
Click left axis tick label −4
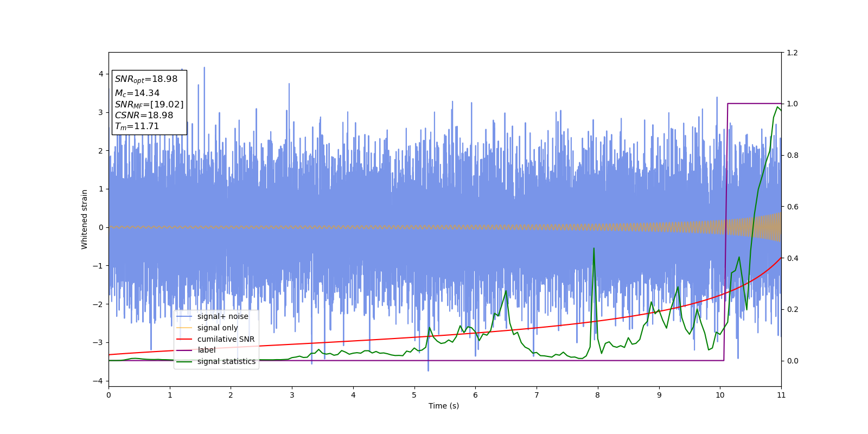[99, 381]
